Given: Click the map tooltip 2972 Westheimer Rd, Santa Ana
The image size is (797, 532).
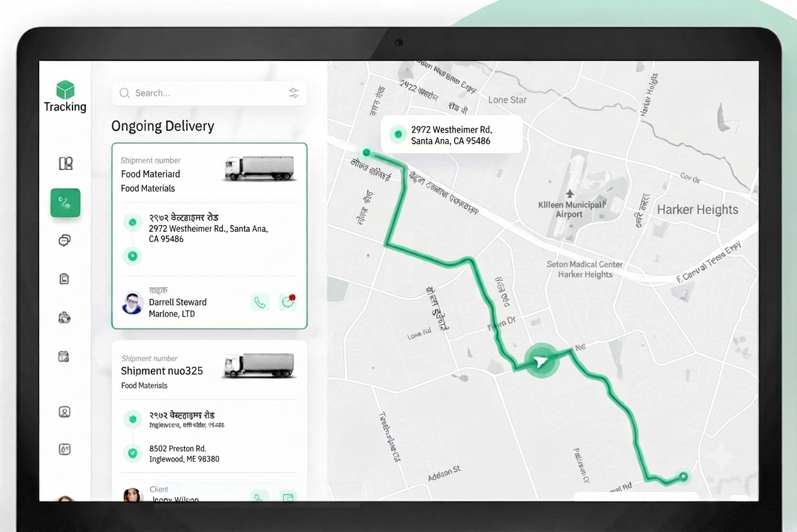Looking at the screenshot, I should pyautogui.click(x=451, y=135).
